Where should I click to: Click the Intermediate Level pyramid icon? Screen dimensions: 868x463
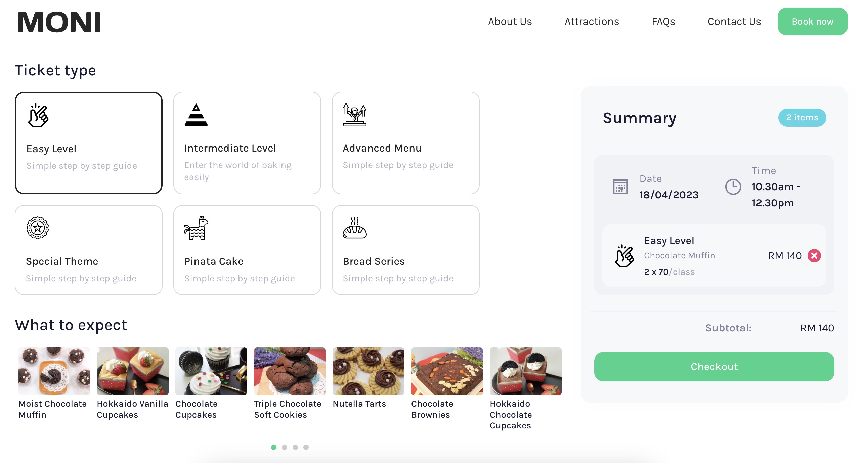(196, 115)
